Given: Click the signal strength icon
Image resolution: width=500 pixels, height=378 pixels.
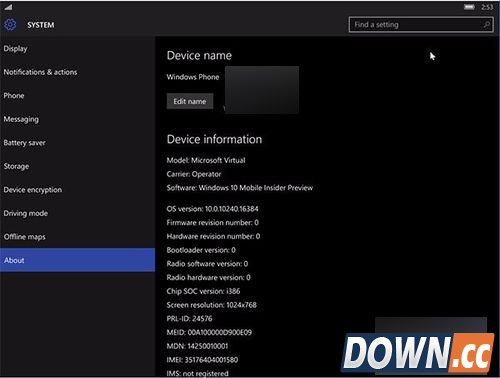Looking at the screenshot, I should (x=8, y=7).
